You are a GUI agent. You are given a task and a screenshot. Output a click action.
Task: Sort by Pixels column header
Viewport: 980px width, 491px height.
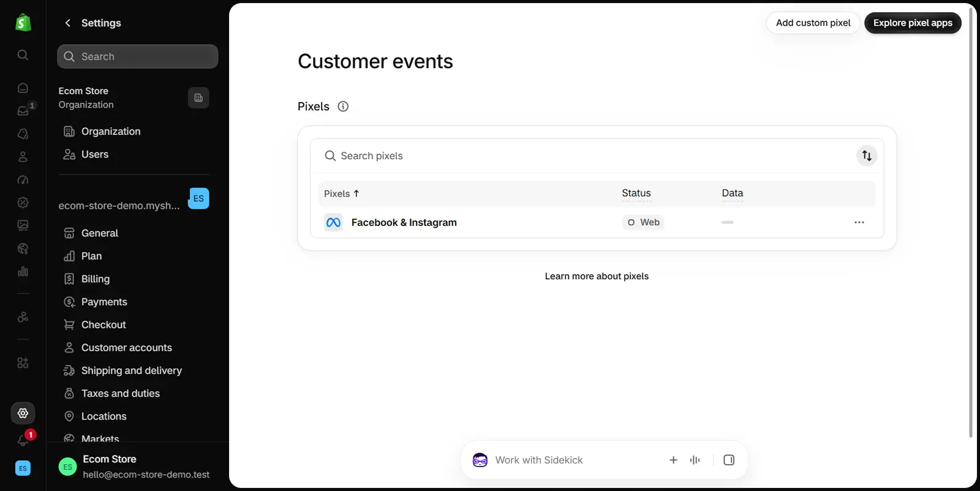341,193
